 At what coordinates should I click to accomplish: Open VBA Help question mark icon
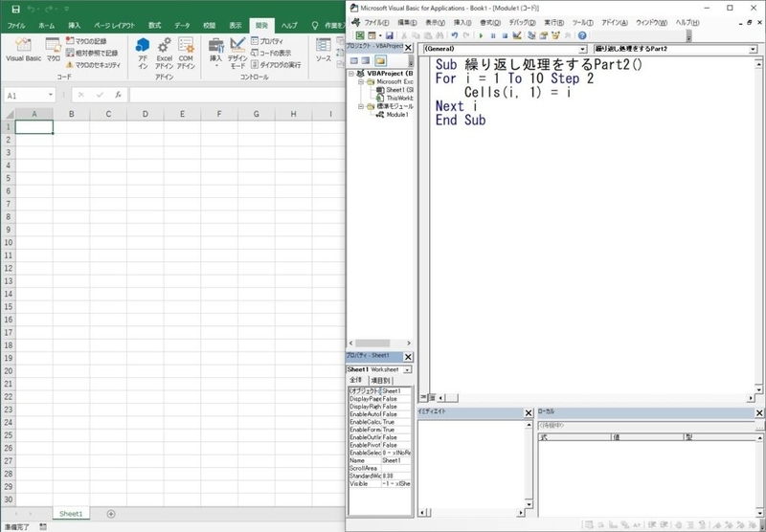[582, 35]
